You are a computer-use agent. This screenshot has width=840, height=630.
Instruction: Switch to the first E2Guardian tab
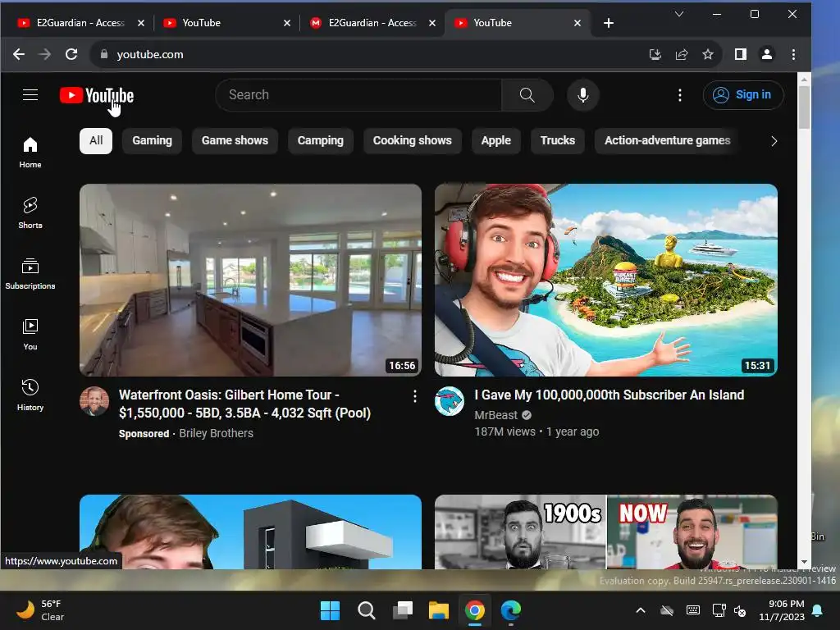coord(80,23)
